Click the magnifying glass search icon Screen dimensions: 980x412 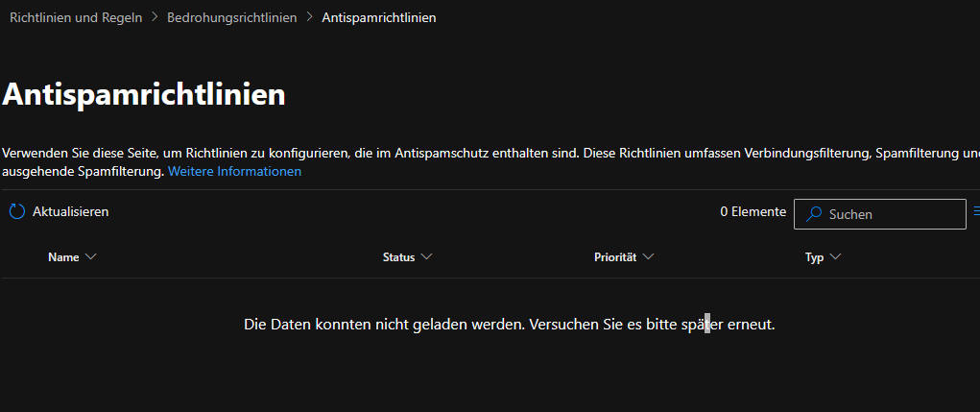(813, 214)
